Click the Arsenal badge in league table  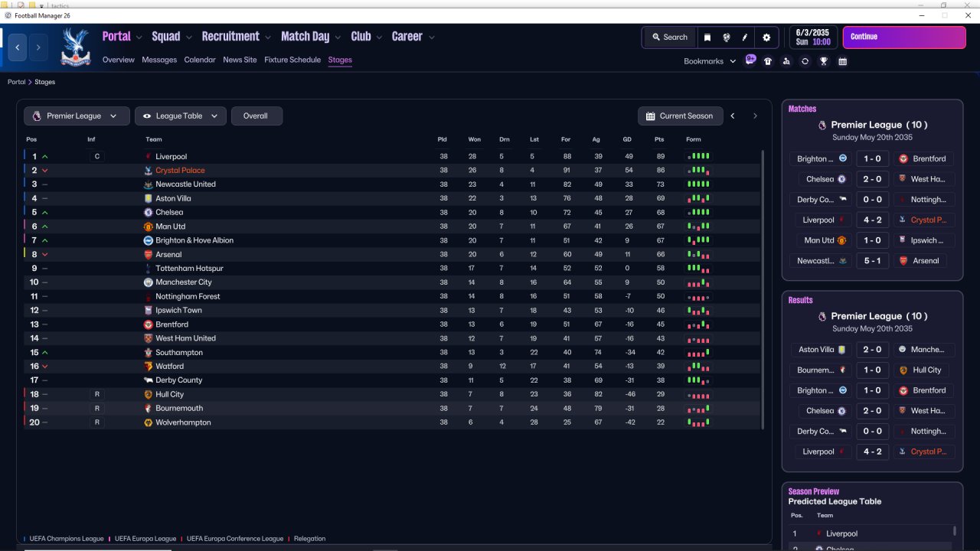pos(149,254)
